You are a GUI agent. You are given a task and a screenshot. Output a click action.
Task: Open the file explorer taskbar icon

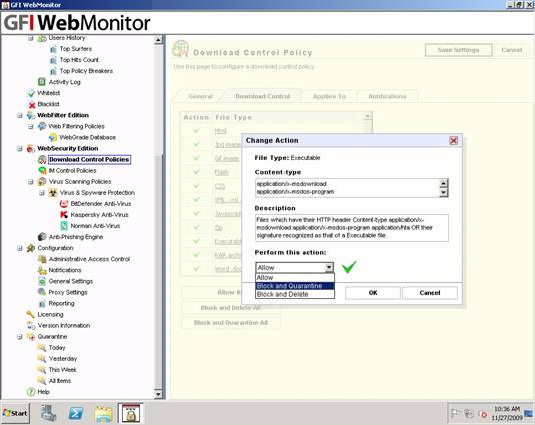tap(103, 414)
